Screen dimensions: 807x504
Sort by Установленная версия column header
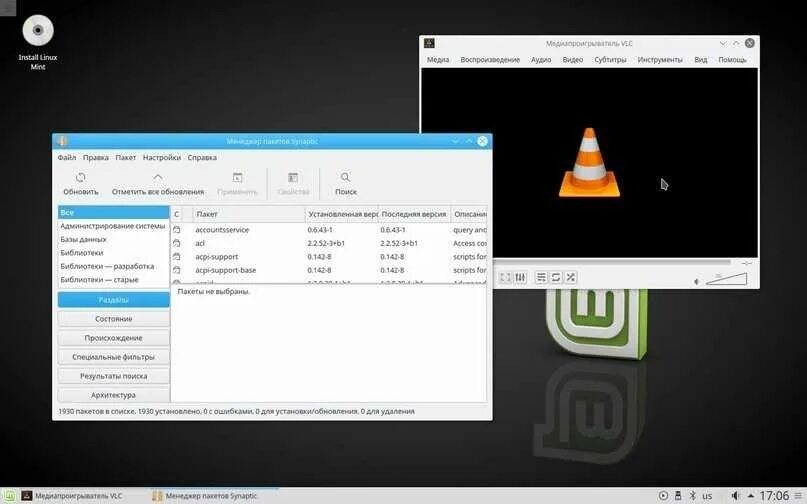click(x=342, y=214)
